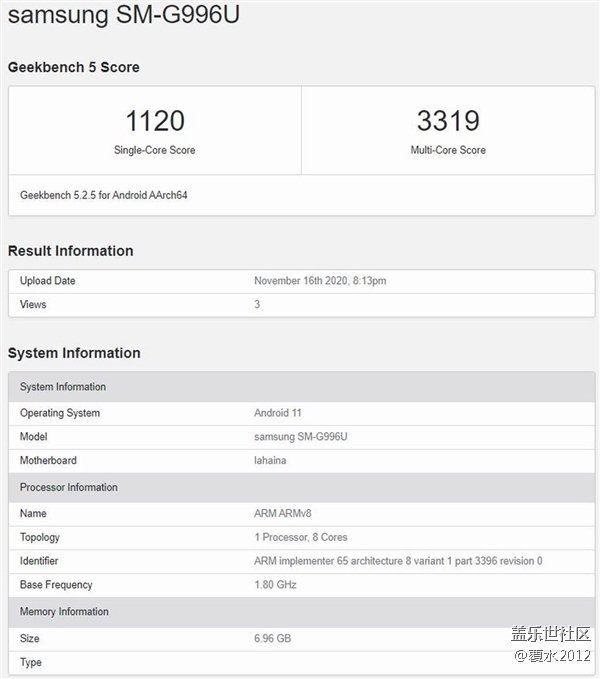
Task: Select the lahaina motherboard value
Action: coord(271,461)
